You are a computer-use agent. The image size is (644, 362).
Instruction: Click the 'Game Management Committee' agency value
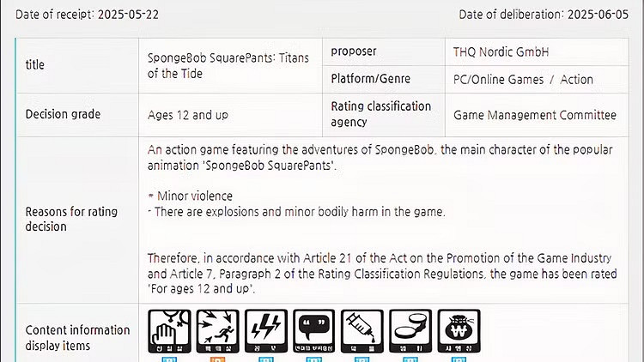click(534, 115)
